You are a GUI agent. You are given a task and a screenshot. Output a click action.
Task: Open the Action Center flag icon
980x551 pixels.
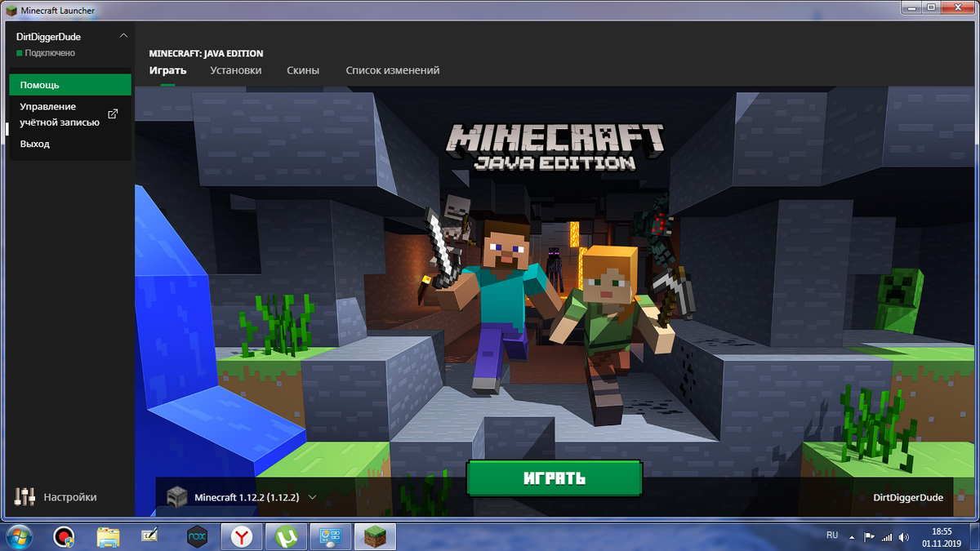click(869, 537)
